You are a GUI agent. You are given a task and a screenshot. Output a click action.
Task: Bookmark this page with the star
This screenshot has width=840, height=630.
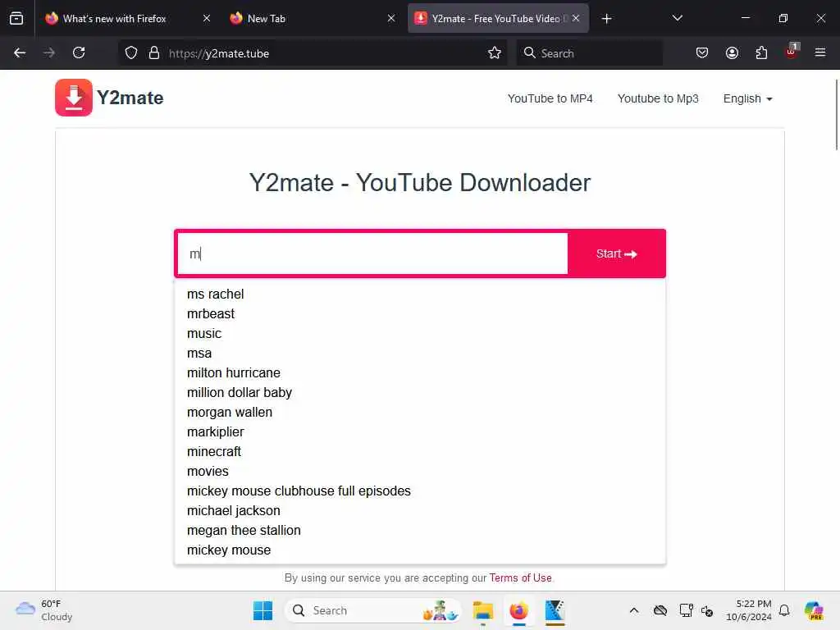point(495,52)
